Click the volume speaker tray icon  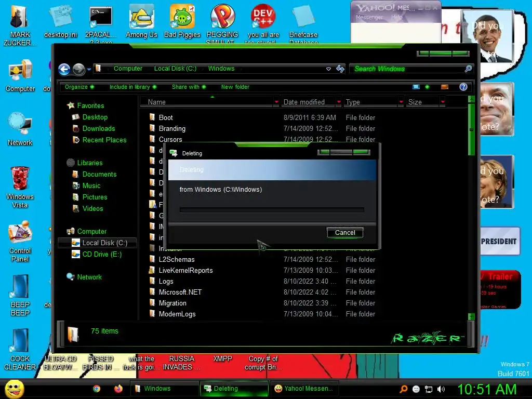click(x=441, y=389)
